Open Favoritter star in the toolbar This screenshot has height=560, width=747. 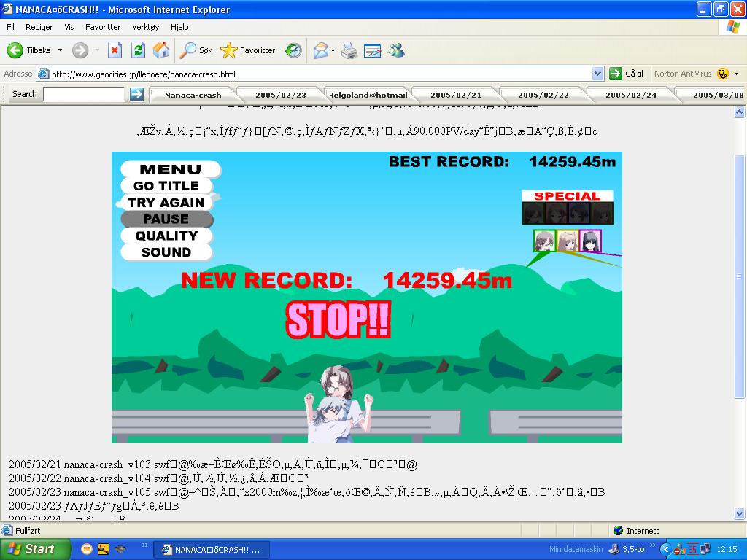tap(248, 50)
